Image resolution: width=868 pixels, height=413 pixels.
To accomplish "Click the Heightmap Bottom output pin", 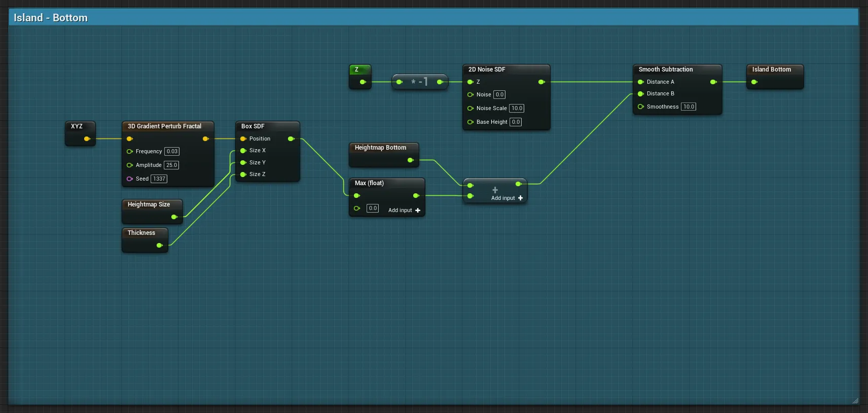I will point(411,160).
